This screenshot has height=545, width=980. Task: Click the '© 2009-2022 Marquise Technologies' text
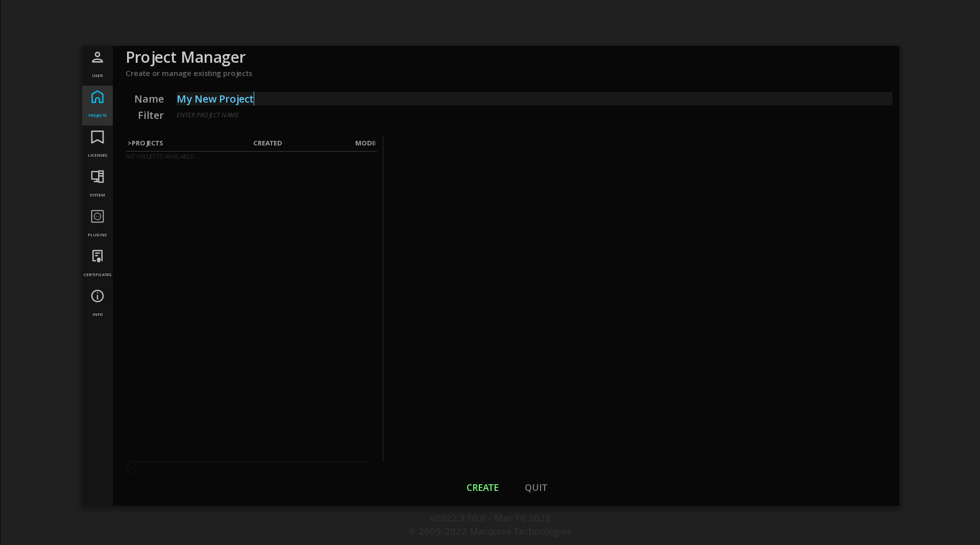[490, 532]
